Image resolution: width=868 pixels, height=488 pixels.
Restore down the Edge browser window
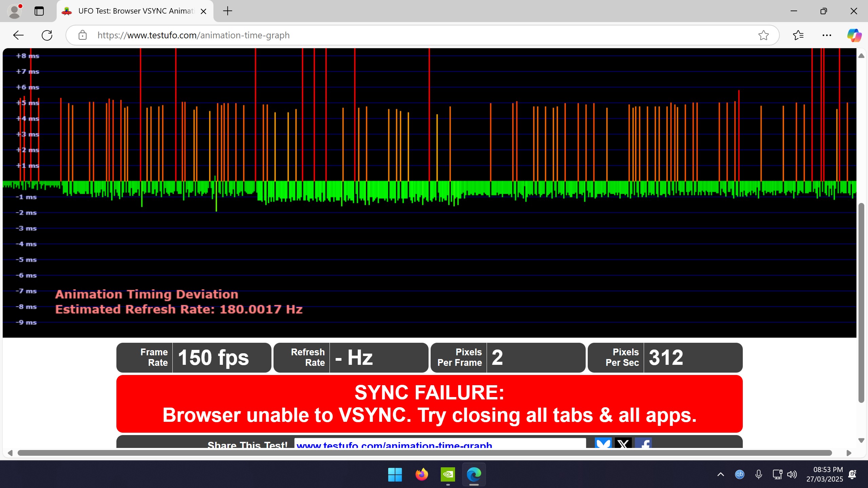coord(824,11)
